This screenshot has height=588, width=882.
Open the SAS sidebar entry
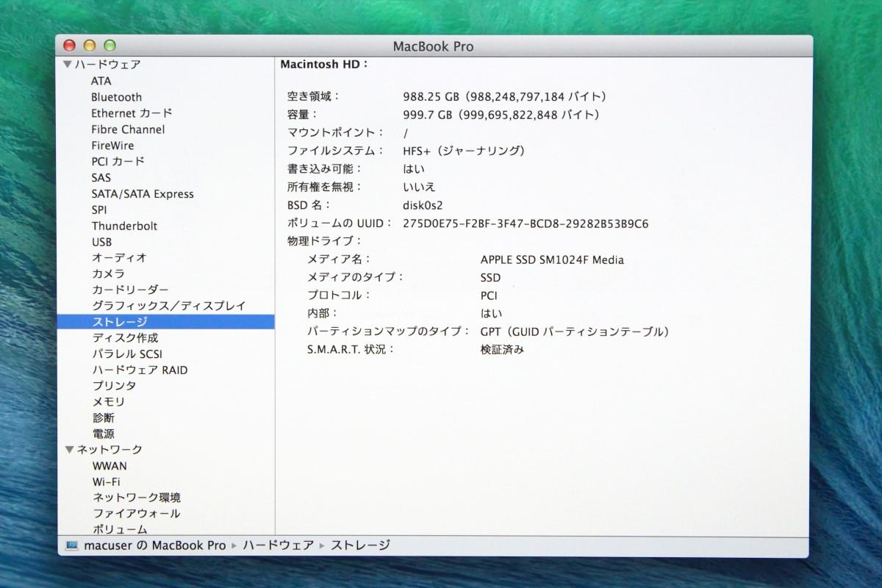[x=101, y=178]
